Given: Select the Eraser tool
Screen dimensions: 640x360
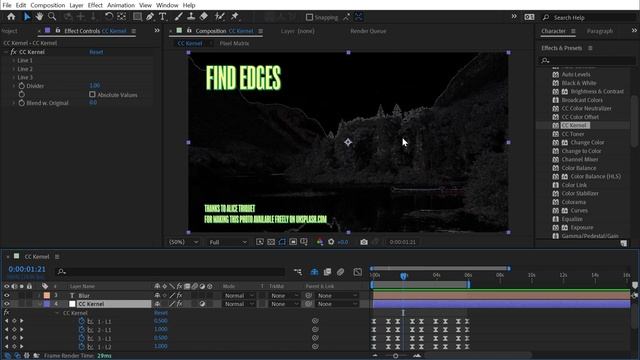Looking at the screenshot, I should click(x=204, y=17).
